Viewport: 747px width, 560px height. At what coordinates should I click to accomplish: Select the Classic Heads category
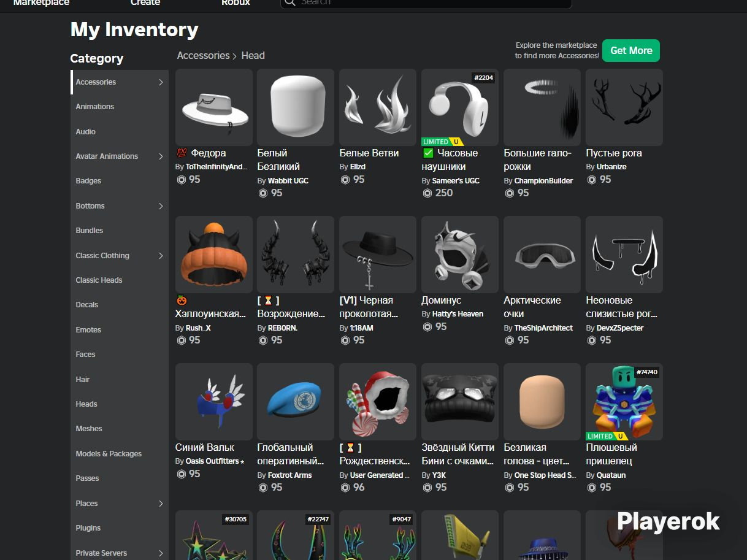pyautogui.click(x=120, y=280)
